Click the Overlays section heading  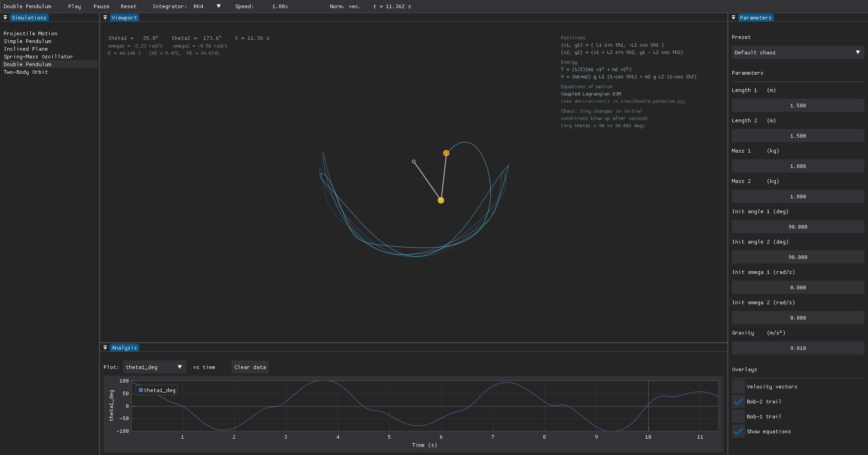point(744,369)
